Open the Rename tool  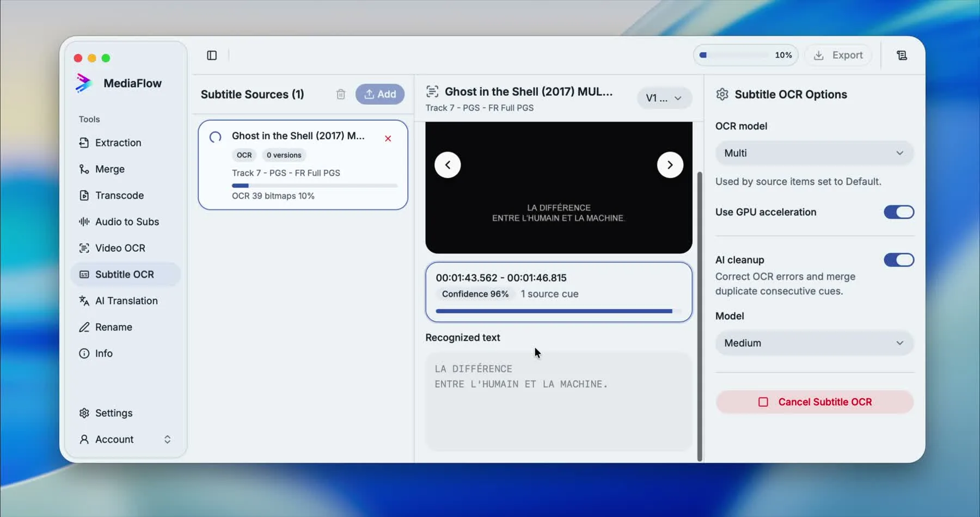(x=125, y=327)
